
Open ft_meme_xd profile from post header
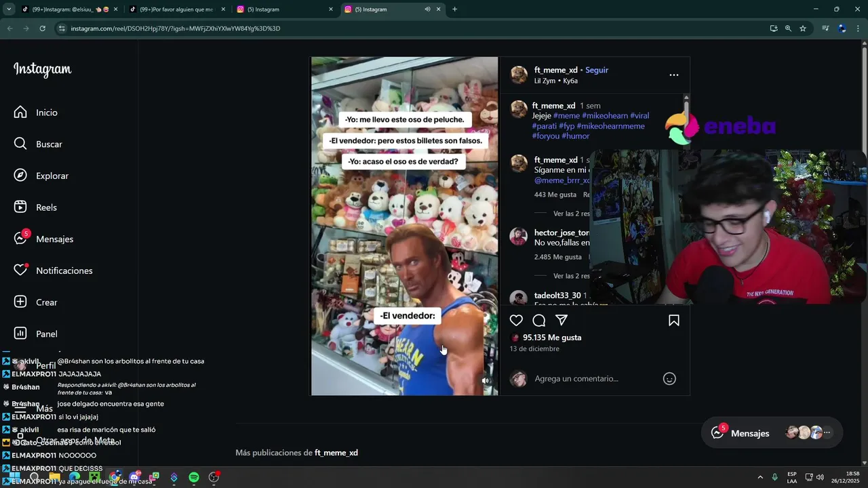(556, 70)
